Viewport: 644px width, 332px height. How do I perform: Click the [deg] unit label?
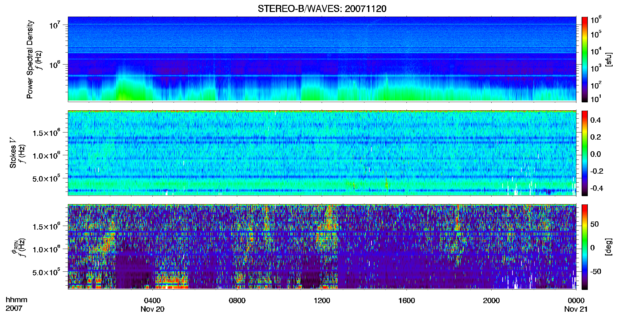pyautogui.click(x=609, y=247)
